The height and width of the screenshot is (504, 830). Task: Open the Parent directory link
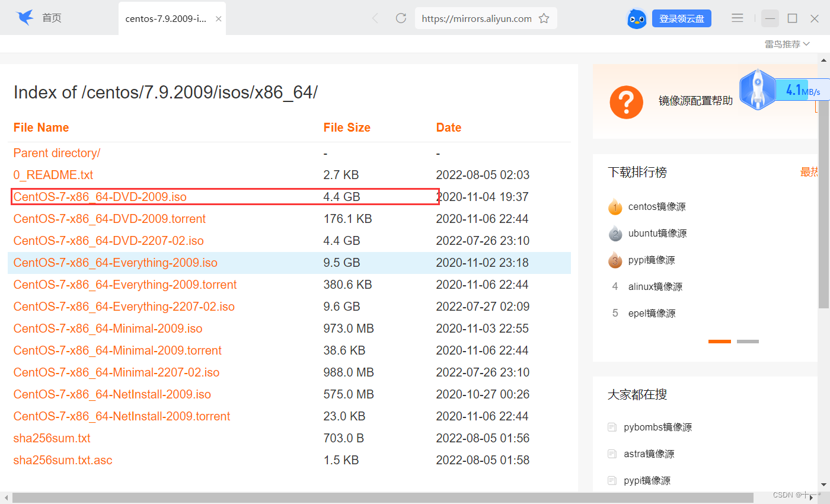coord(57,153)
